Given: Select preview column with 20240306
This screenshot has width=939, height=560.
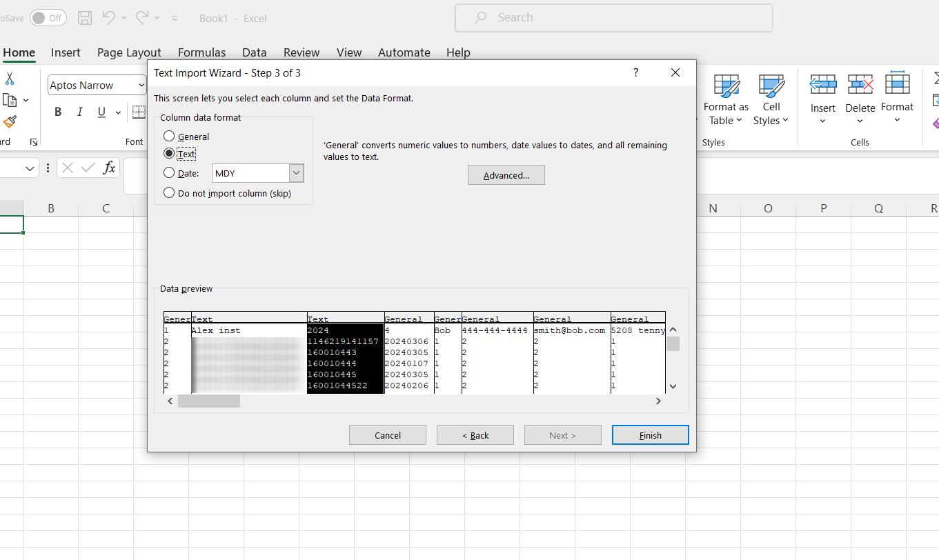Looking at the screenshot, I should coord(409,352).
